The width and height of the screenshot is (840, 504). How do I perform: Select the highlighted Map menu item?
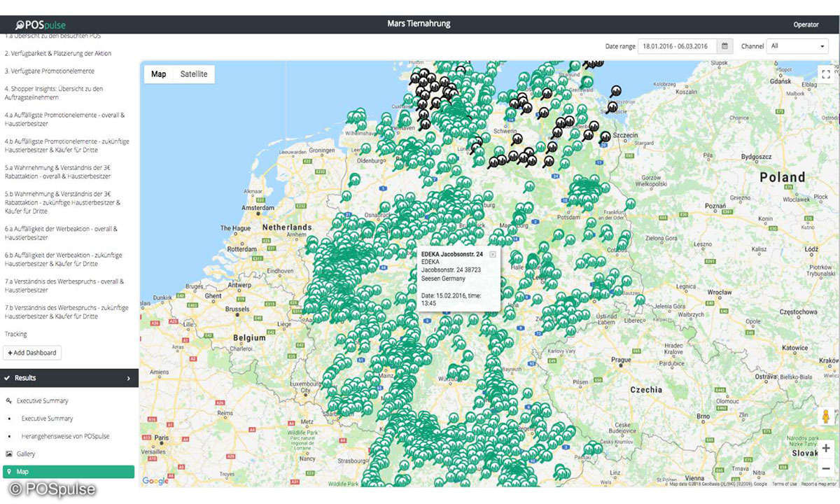(x=69, y=472)
